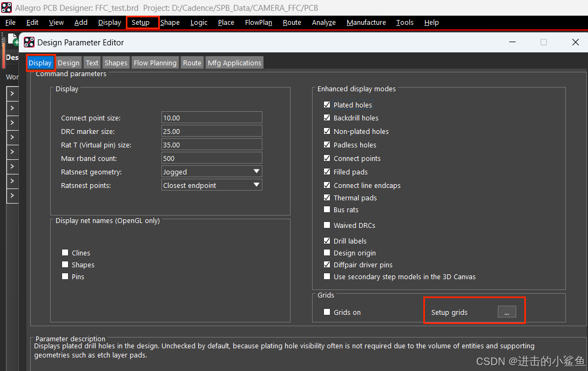The height and width of the screenshot is (371, 588).
Task: Open the Tools menu
Action: [404, 23]
